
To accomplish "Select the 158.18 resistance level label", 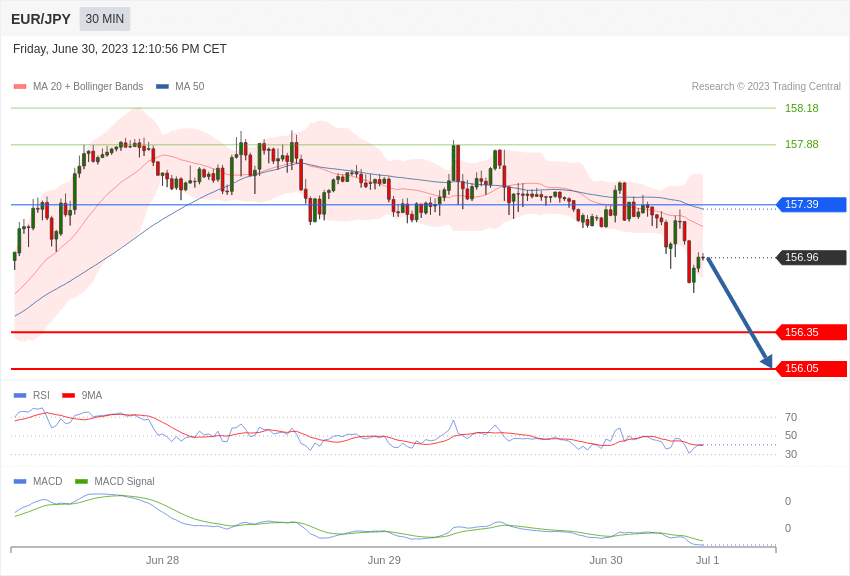I will click(x=802, y=108).
